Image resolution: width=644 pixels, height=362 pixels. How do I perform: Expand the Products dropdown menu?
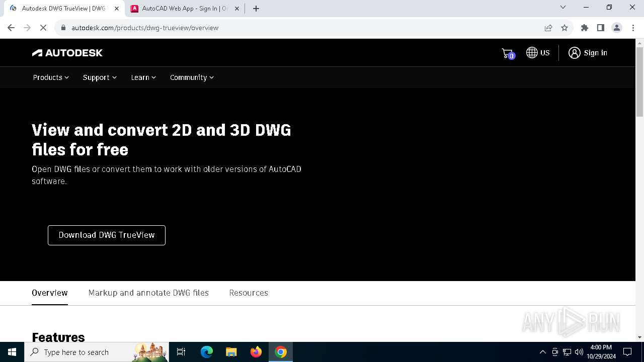click(51, 77)
